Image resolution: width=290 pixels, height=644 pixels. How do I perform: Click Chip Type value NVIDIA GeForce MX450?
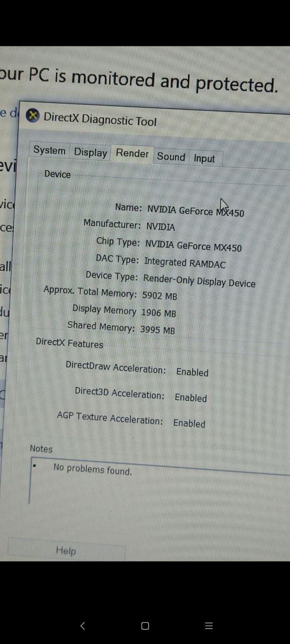[x=193, y=246]
